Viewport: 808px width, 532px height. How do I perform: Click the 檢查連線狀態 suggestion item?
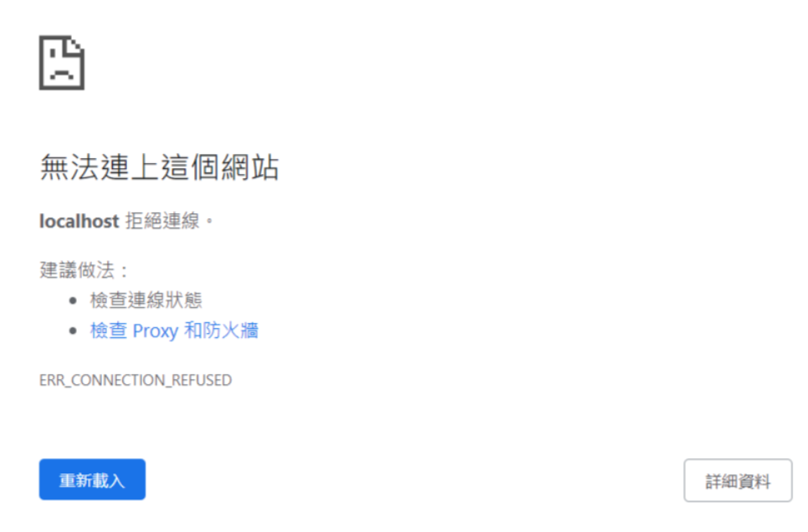(x=146, y=300)
